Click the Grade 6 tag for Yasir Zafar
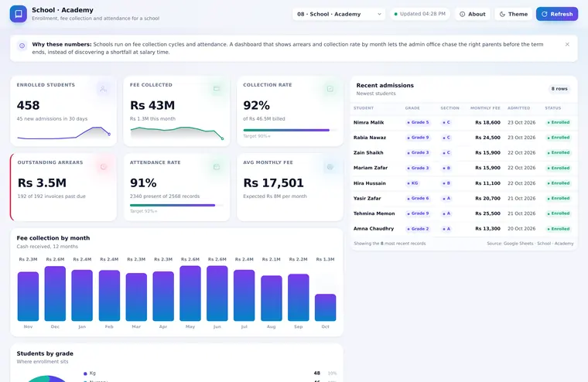The height and width of the screenshot is (382, 588). 418,198
